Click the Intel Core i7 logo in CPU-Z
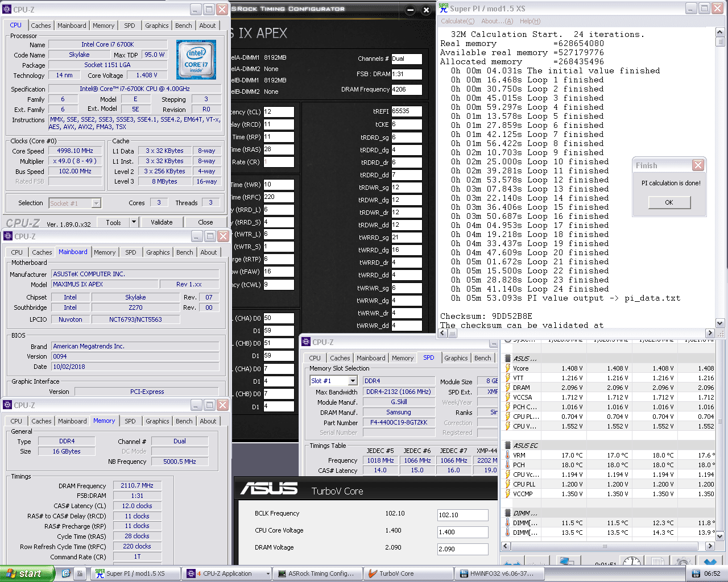The width and height of the screenshot is (728, 582). click(x=196, y=60)
